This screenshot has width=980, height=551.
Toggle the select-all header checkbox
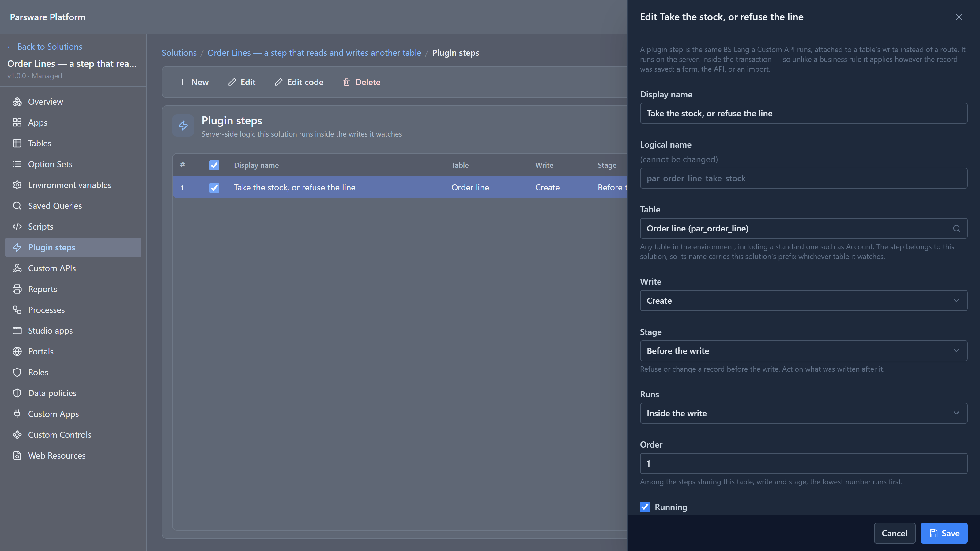(214, 165)
